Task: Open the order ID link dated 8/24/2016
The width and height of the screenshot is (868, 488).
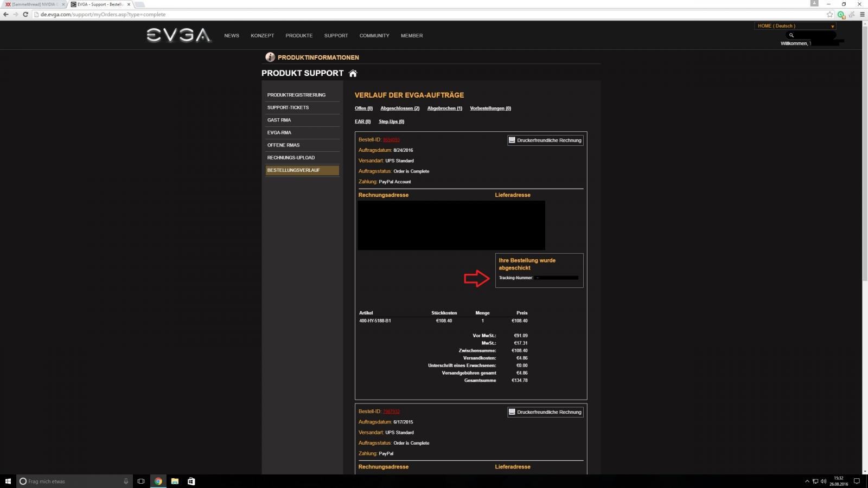Action: 391,140
